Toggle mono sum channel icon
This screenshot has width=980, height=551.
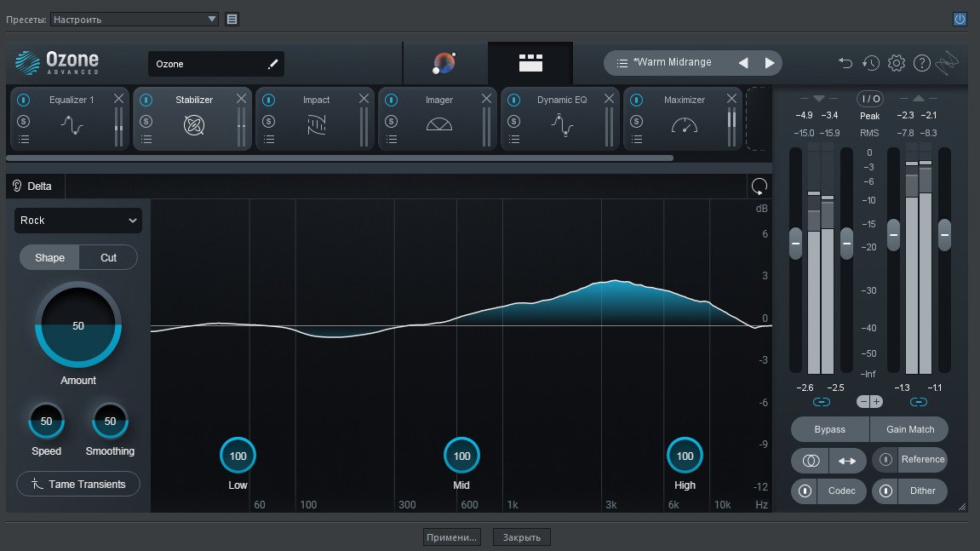click(811, 461)
